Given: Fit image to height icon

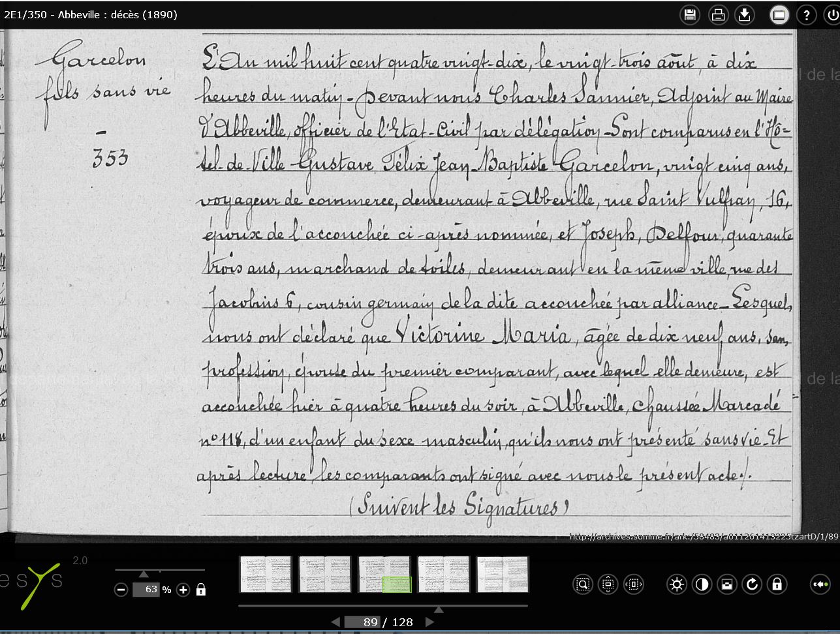Looking at the screenshot, I should tap(608, 584).
